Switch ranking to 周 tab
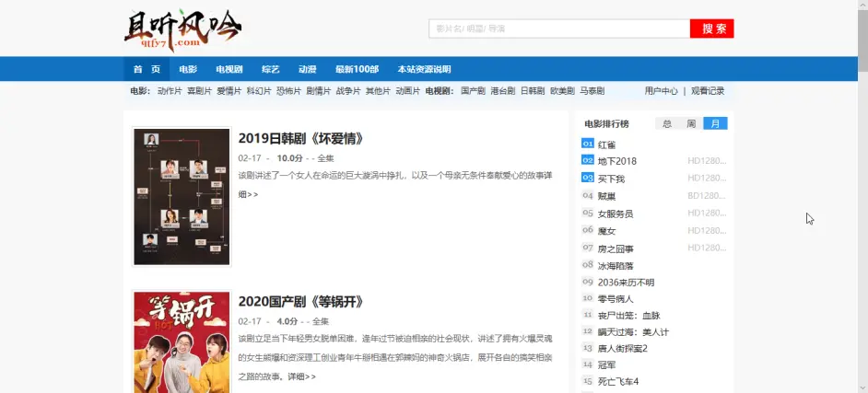Viewport: 868px width, 393px height. 691,124
